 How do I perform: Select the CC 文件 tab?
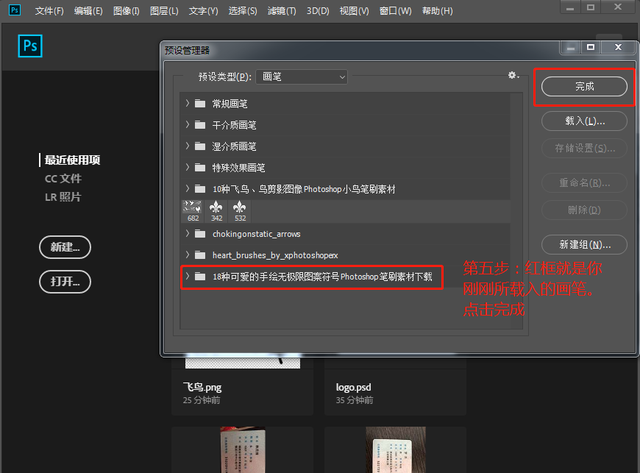tap(63, 178)
